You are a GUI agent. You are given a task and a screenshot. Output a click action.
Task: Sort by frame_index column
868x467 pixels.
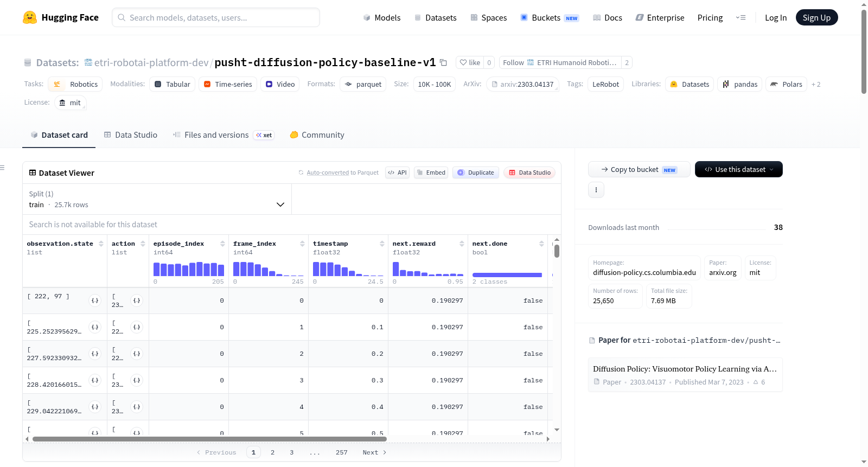coord(302,244)
